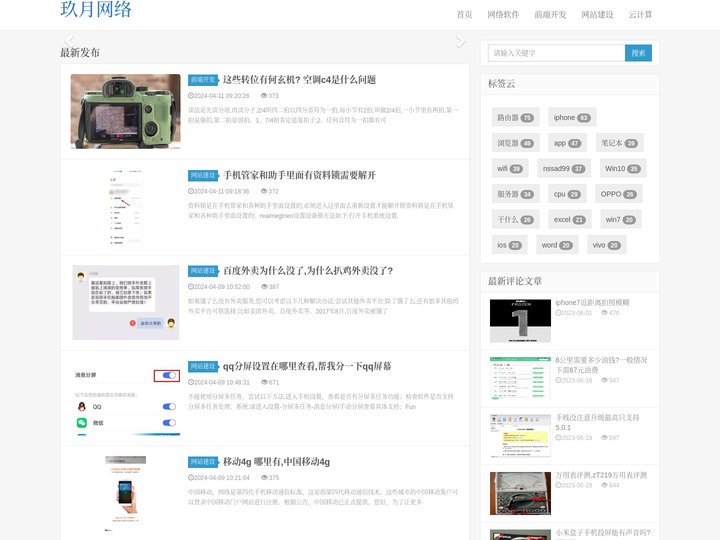This screenshot has height=540, width=720.
Task: Select the 路由器 tag
Action: click(x=515, y=118)
